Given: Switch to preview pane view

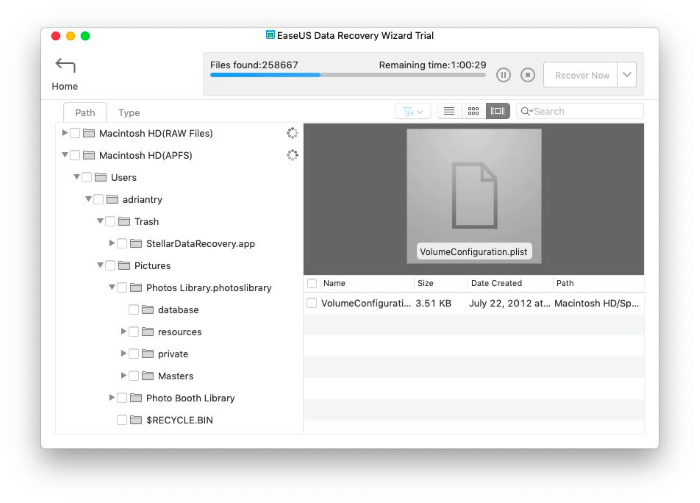Looking at the screenshot, I should point(497,111).
